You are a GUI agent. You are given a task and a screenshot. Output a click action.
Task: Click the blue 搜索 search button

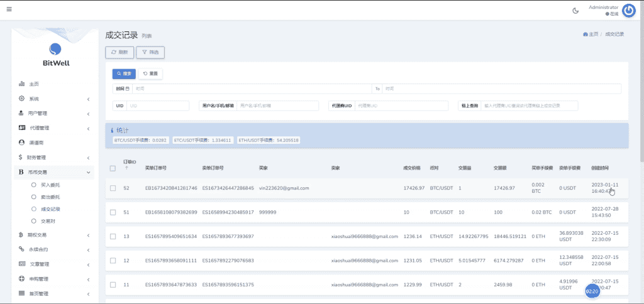tap(124, 74)
